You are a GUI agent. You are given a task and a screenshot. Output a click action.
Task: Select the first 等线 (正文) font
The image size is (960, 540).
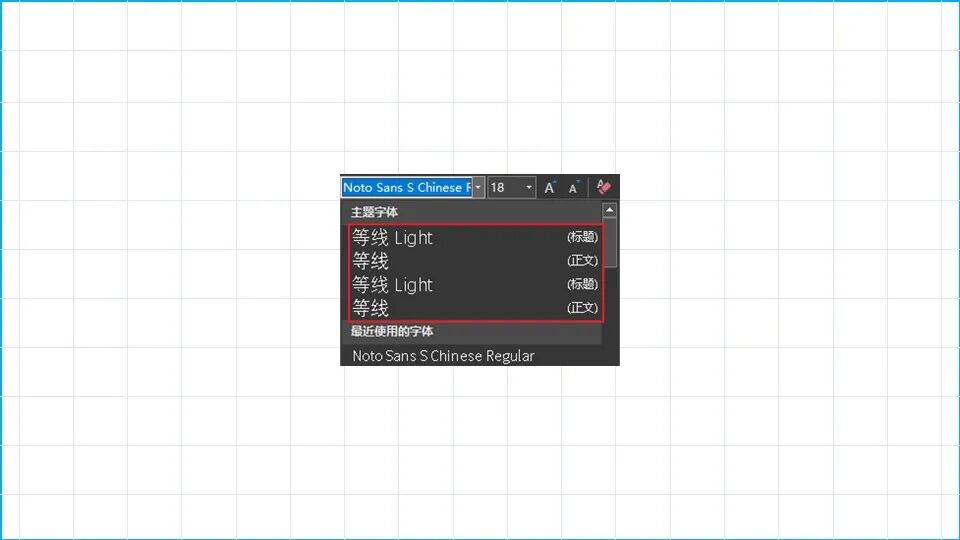475,261
